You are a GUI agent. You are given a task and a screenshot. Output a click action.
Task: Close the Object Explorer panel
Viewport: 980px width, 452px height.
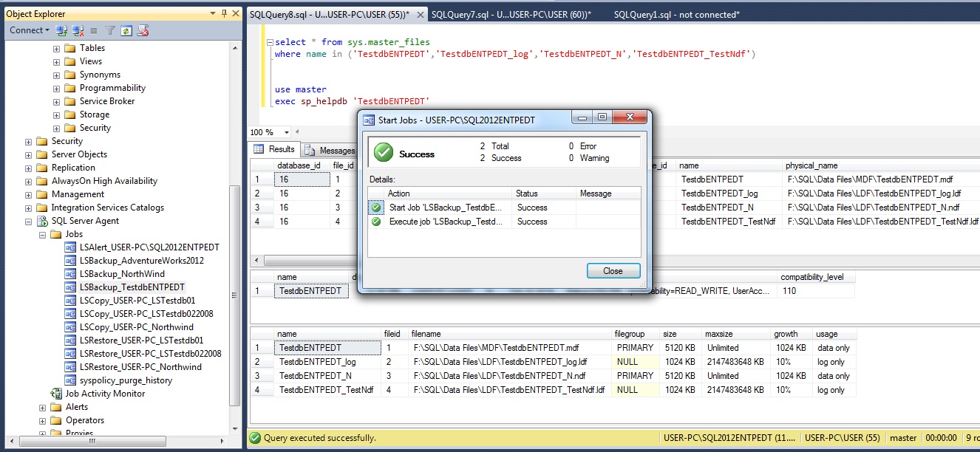(x=235, y=13)
